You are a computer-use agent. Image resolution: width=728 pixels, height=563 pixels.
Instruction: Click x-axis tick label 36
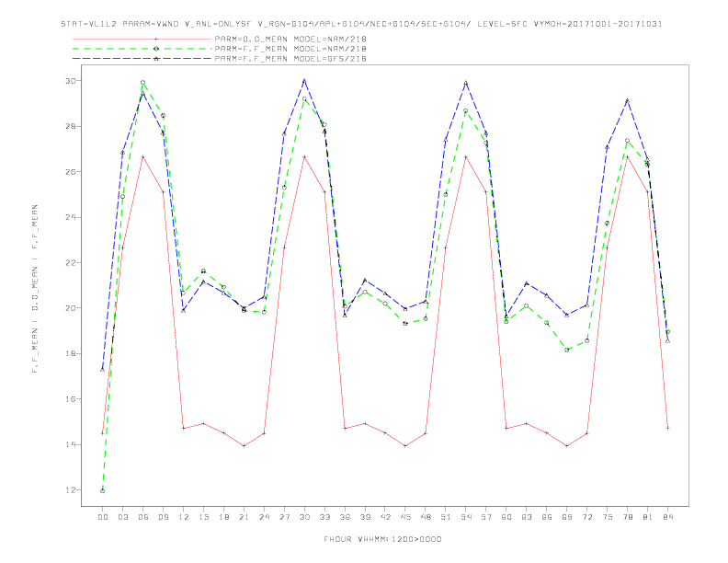coord(345,517)
